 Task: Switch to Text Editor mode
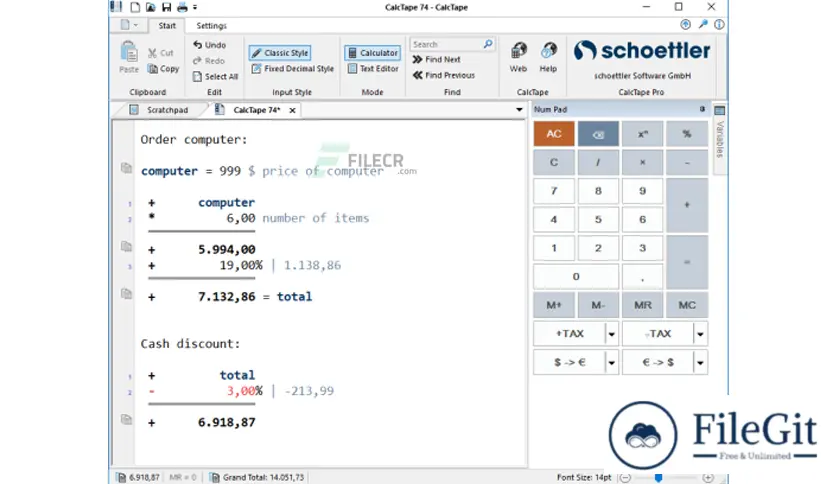coord(373,69)
